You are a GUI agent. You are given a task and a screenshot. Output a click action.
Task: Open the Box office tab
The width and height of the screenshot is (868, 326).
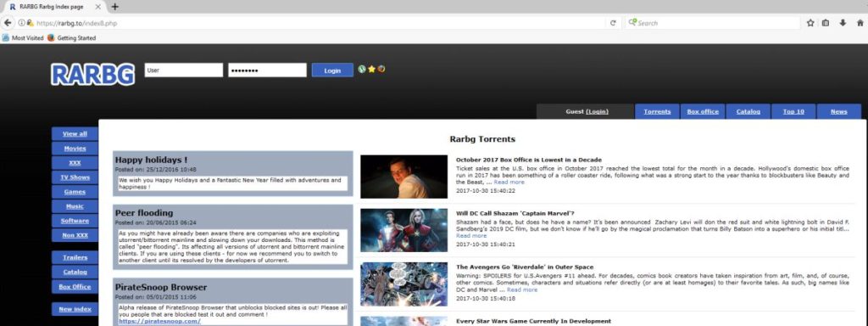click(703, 111)
